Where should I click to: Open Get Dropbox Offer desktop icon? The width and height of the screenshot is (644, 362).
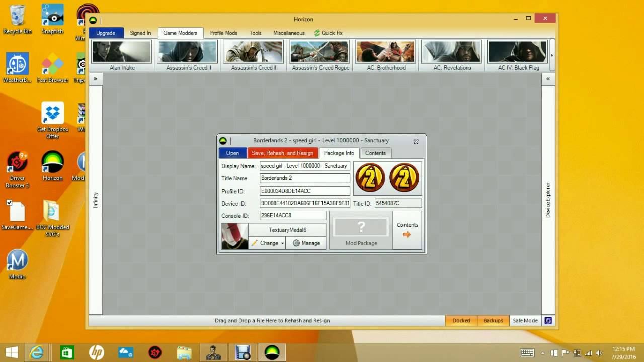(x=52, y=121)
